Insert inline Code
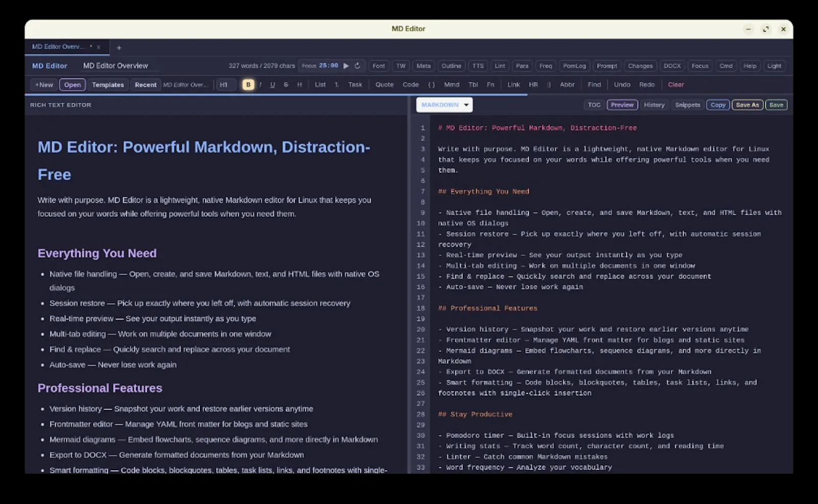Viewport: 818px width, 504px height. pos(411,85)
